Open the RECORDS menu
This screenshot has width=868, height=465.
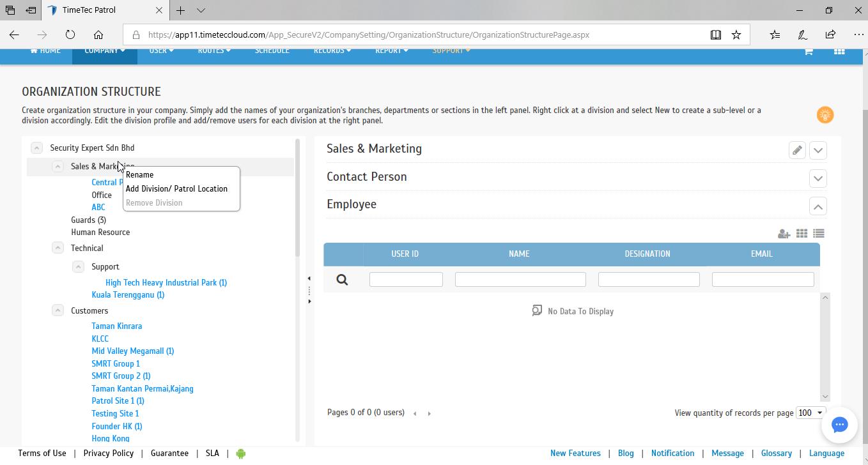[x=332, y=51]
